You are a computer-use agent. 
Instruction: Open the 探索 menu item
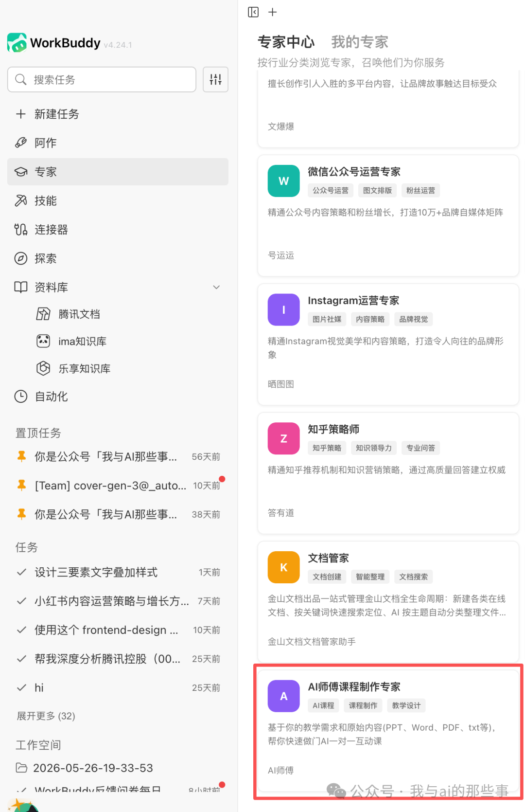(118, 258)
